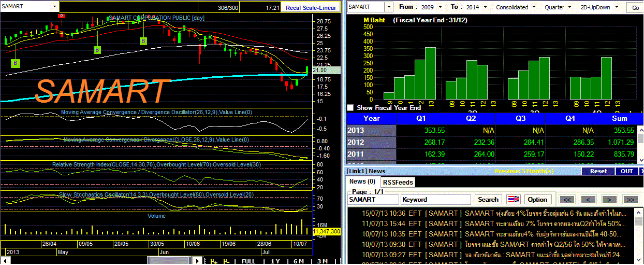Click the news Search button

click(488, 200)
